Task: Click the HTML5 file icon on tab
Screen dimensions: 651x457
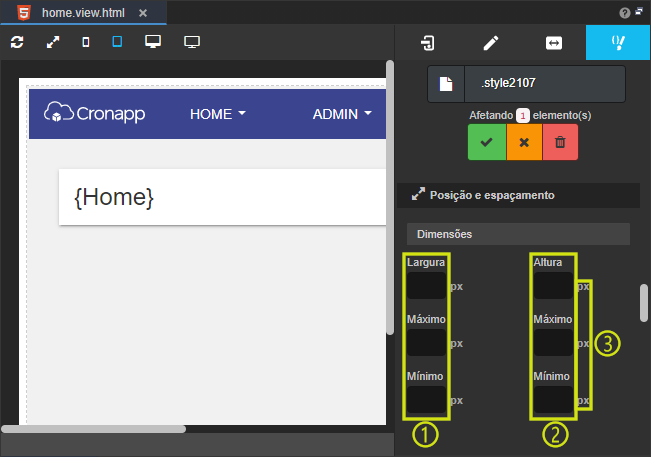Action: coord(24,12)
